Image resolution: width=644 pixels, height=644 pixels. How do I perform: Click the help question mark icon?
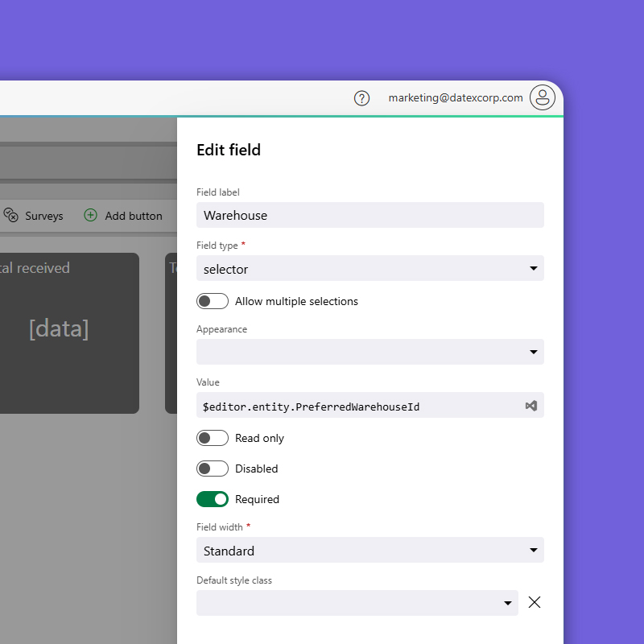[x=362, y=98]
